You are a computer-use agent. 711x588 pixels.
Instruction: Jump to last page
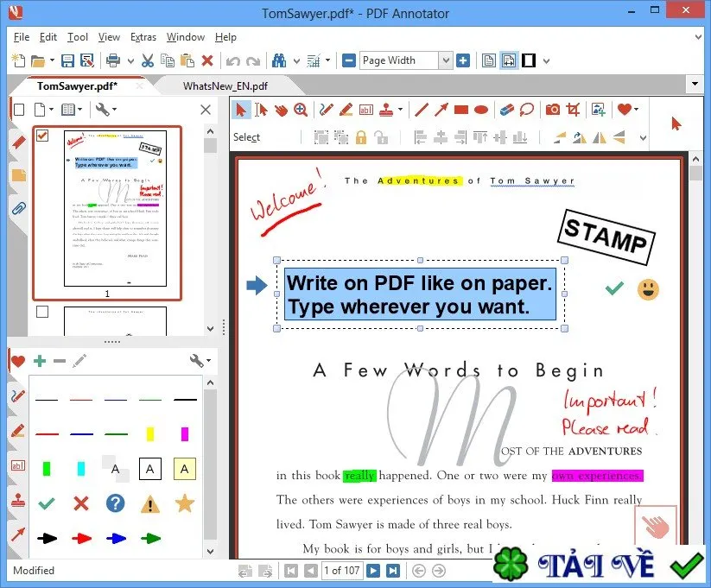(393, 571)
